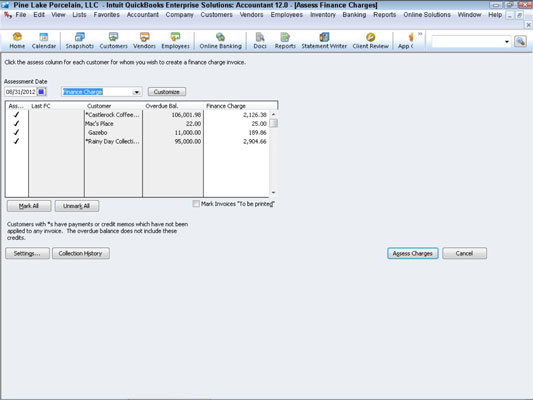Click the Assess Charges button

pyautogui.click(x=412, y=253)
